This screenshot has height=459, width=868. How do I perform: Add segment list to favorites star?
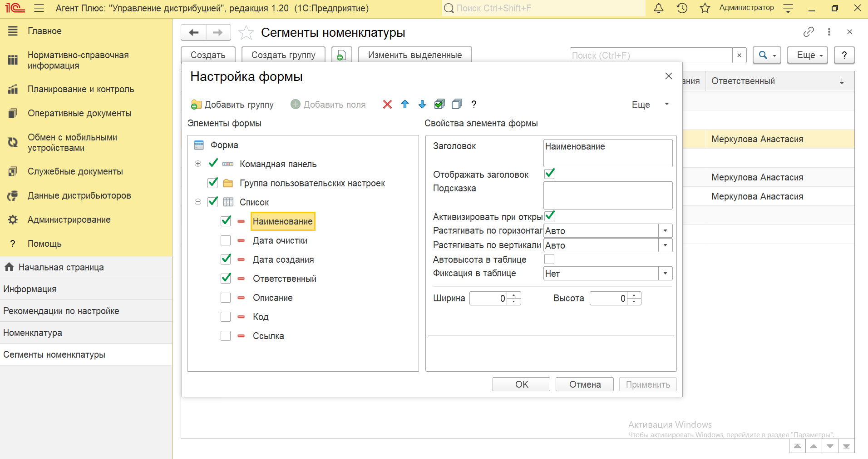coord(246,33)
